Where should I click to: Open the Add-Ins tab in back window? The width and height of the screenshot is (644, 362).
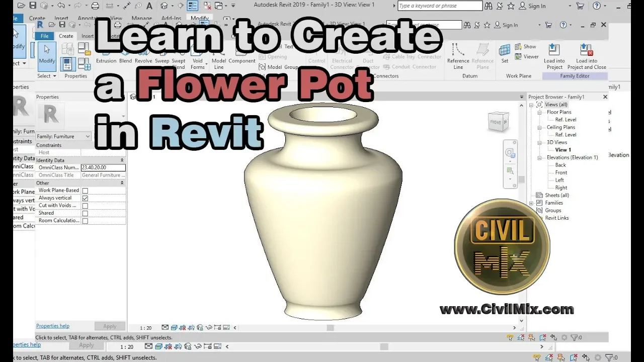pos(171,19)
